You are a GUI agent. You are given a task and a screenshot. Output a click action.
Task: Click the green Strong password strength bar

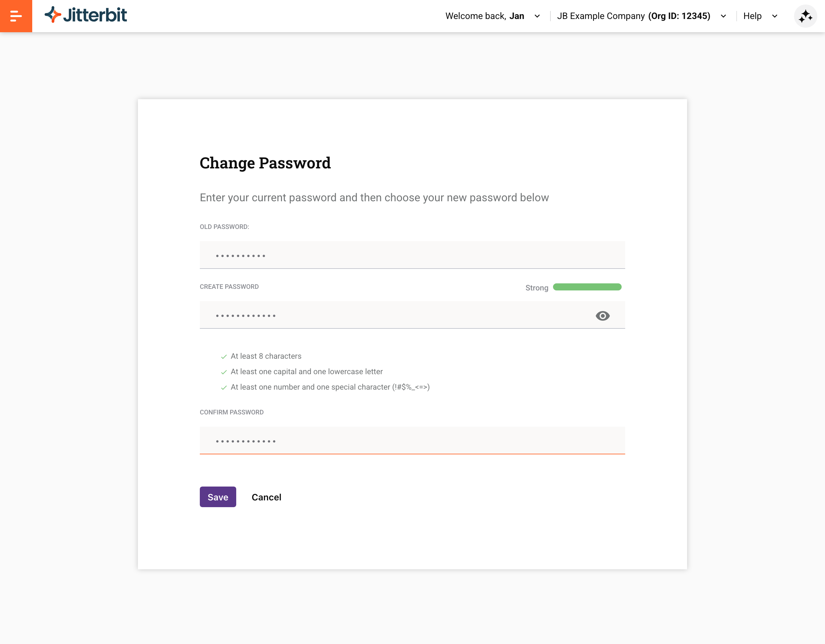point(587,287)
